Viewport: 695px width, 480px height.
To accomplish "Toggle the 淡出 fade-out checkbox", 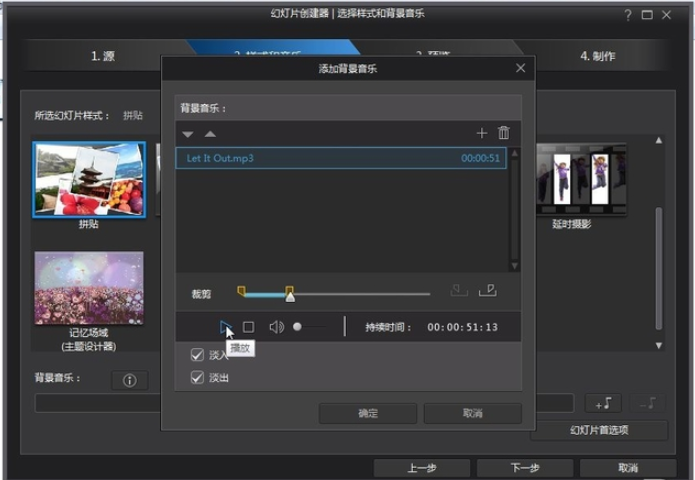I will [197, 377].
